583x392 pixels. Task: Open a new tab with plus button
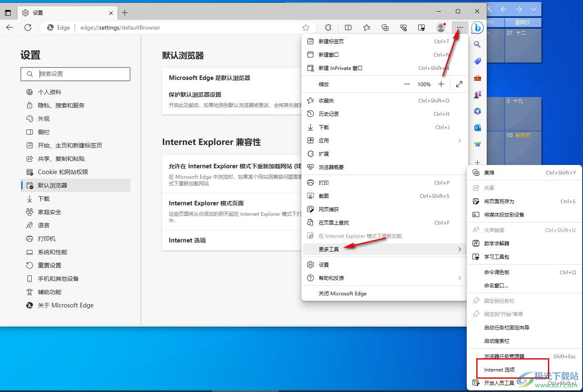click(125, 13)
